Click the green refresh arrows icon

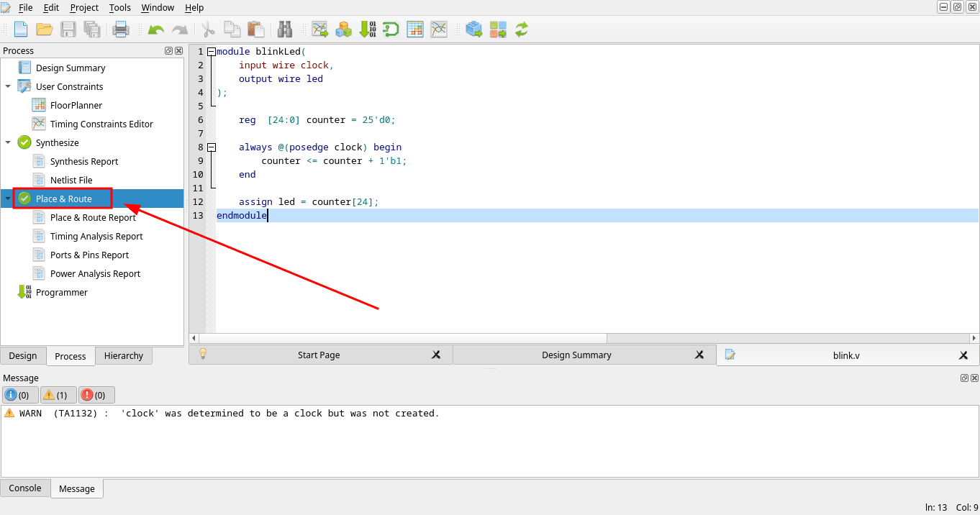[522, 29]
